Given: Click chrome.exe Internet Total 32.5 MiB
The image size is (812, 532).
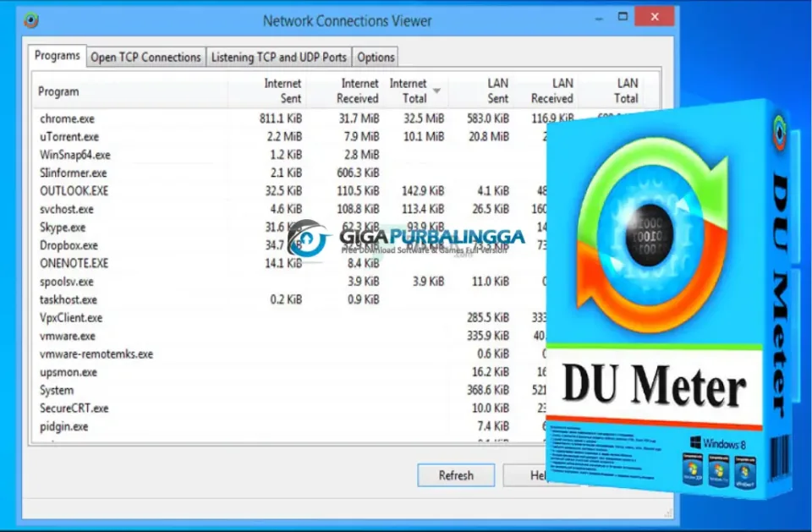Looking at the screenshot, I should [424, 118].
